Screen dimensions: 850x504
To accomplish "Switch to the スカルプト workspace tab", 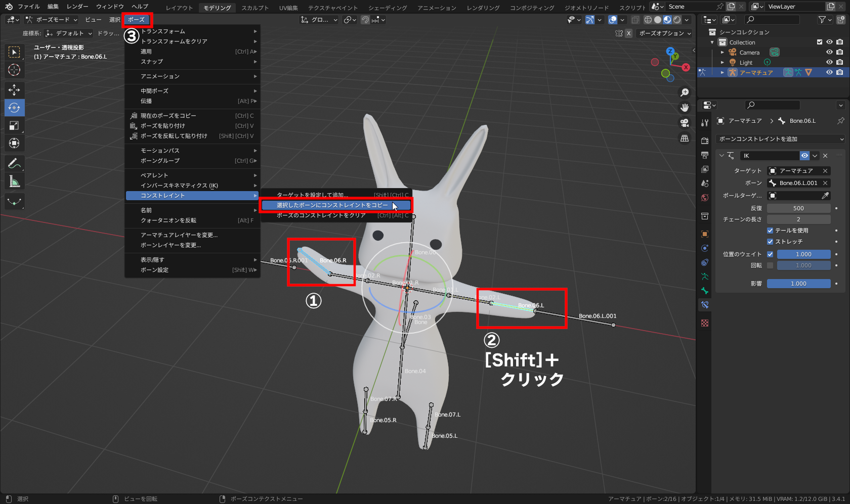I will pos(254,8).
